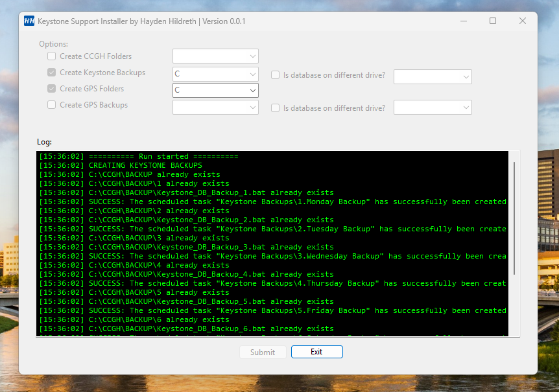Click the Submit button
The height and width of the screenshot is (392, 559).
point(263,352)
